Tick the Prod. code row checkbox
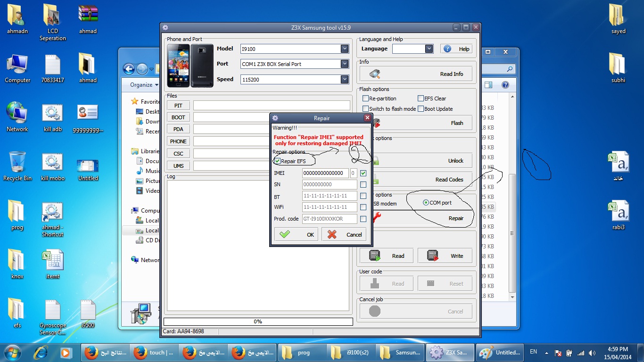Image resolution: width=644 pixels, height=362 pixels. coord(363,219)
